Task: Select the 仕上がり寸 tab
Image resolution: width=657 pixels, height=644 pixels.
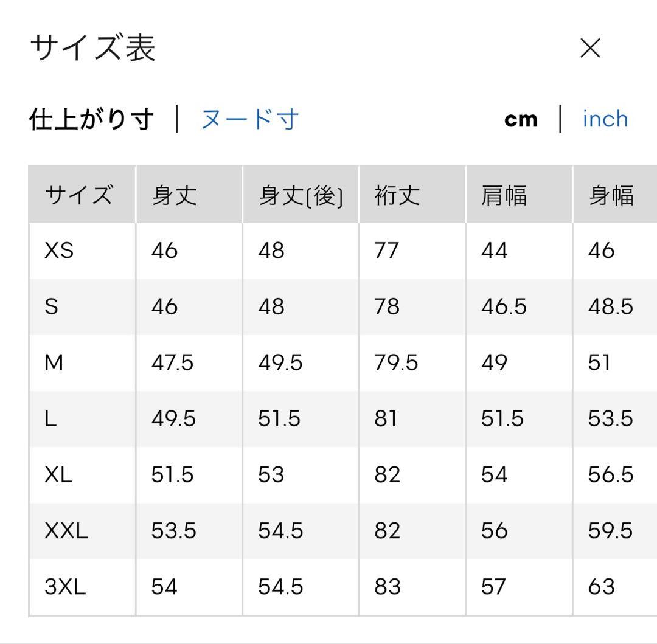Action: (x=91, y=119)
